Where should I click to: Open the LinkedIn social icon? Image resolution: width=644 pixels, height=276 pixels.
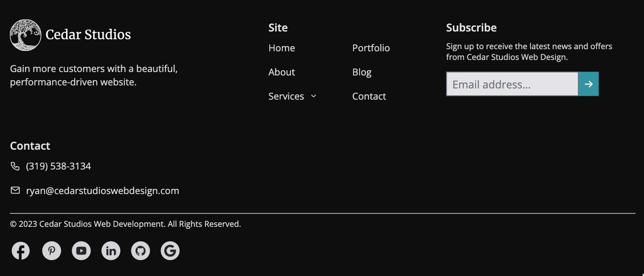click(x=110, y=251)
